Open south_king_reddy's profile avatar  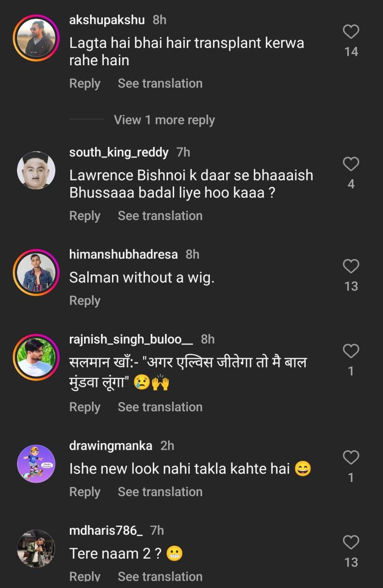pos(36,170)
